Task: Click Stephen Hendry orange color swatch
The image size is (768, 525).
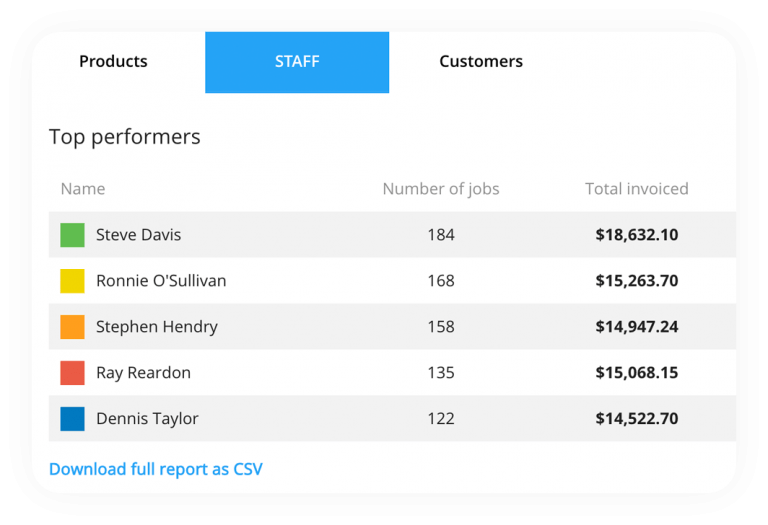Action: (72, 327)
